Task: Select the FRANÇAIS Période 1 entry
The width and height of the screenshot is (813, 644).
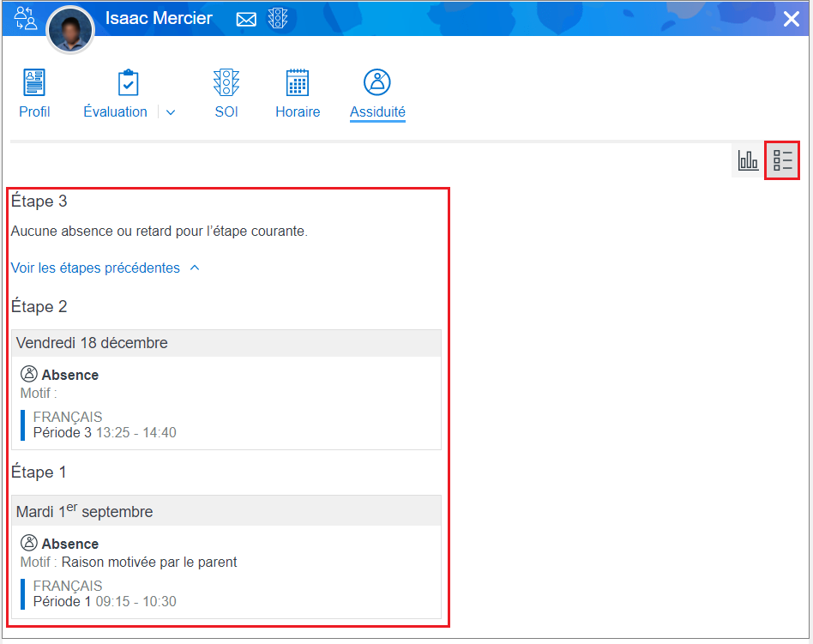Action: coord(104,594)
